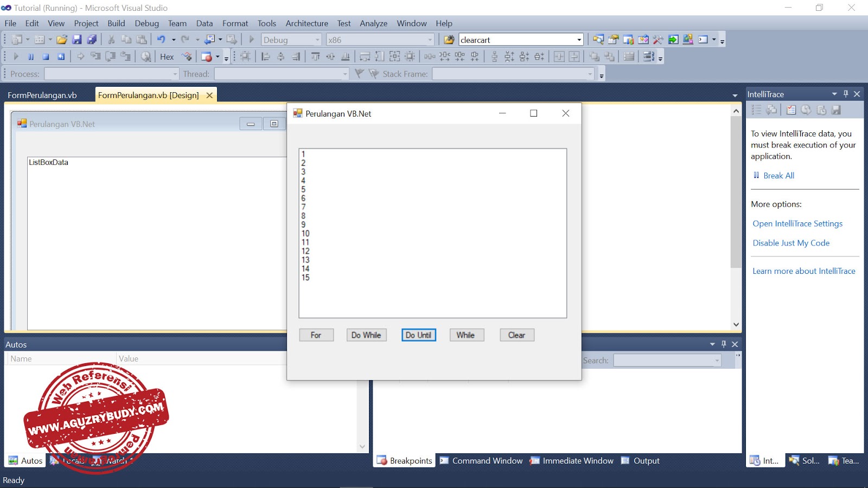Viewport: 868px width, 488px height.
Task: Switch to FormPerulangan.vb code tab
Action: [x=42, y=95]
